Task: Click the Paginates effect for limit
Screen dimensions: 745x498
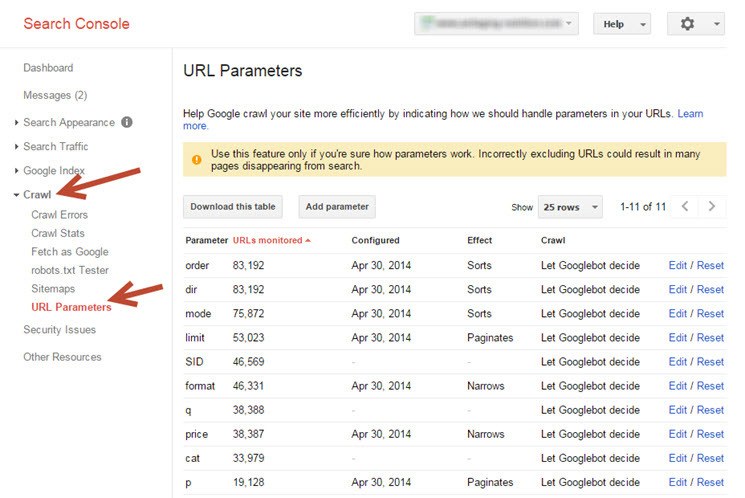Action: click(x=490, y=338)
